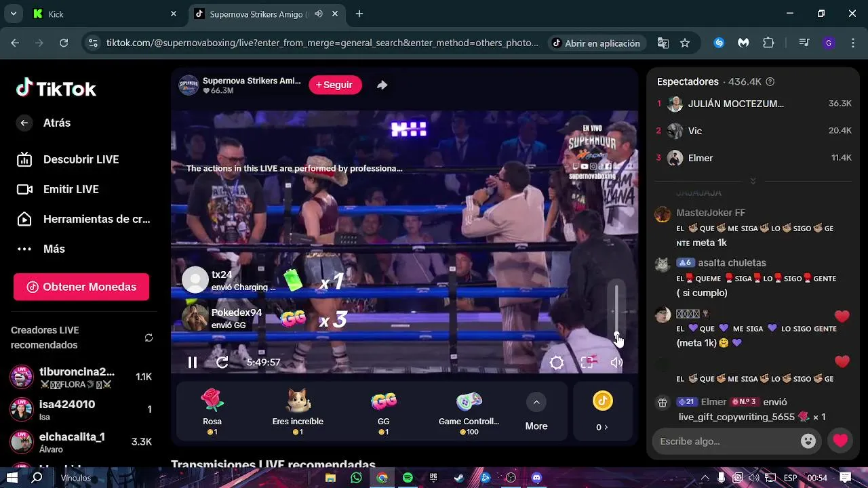
Task: Expand the top viewers list chevron
Action: [753, 181]
